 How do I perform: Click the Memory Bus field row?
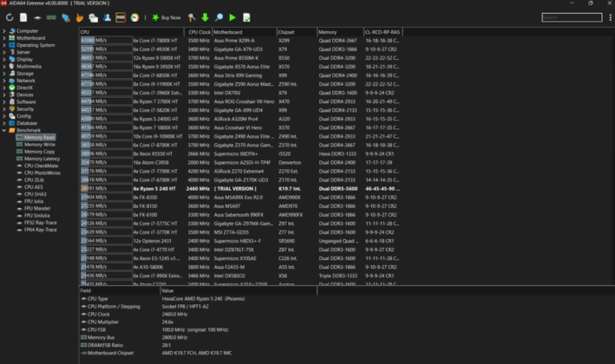point(198,337)
